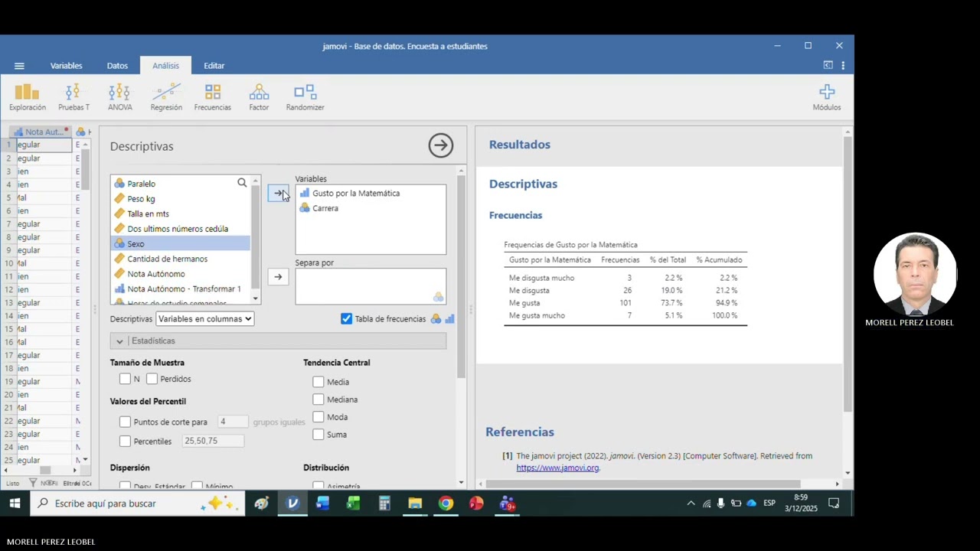Open the Factor analysis menu
980x551 pixels.
pyautogui.click(x=259, y=97)
